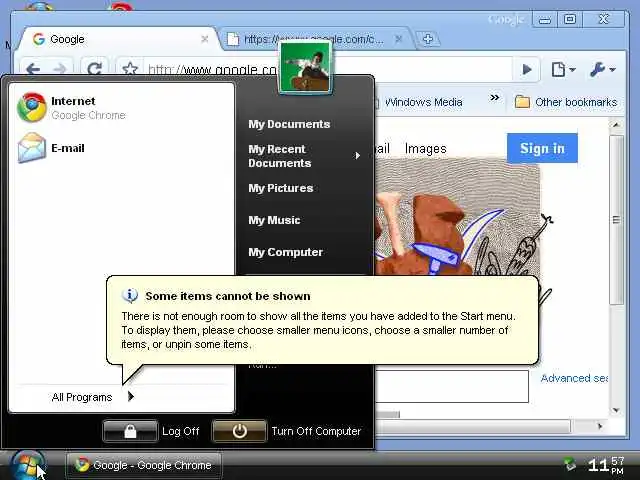Open a new tab with plus button
640x480 pixels.
pos(428,39)
